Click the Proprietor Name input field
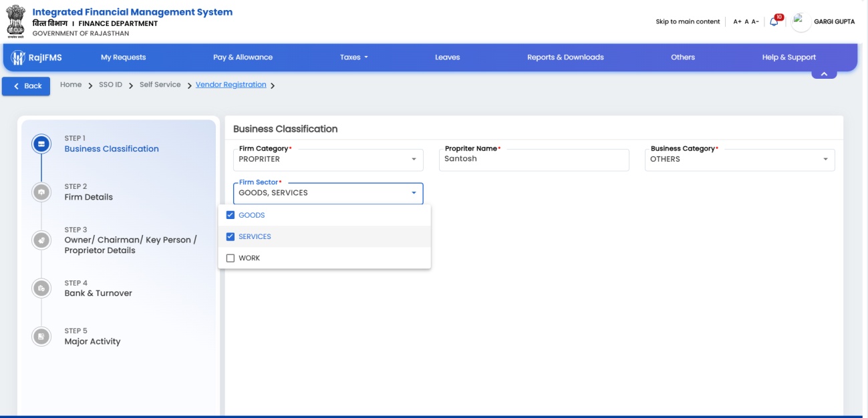The height and width of the screenshot is (418, 868). [534, 160]
